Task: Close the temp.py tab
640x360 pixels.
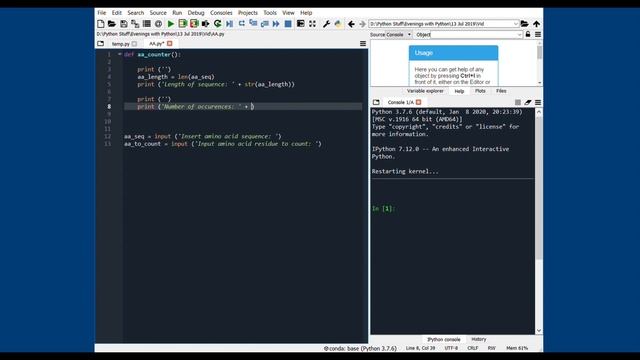Action: (134, 44)
